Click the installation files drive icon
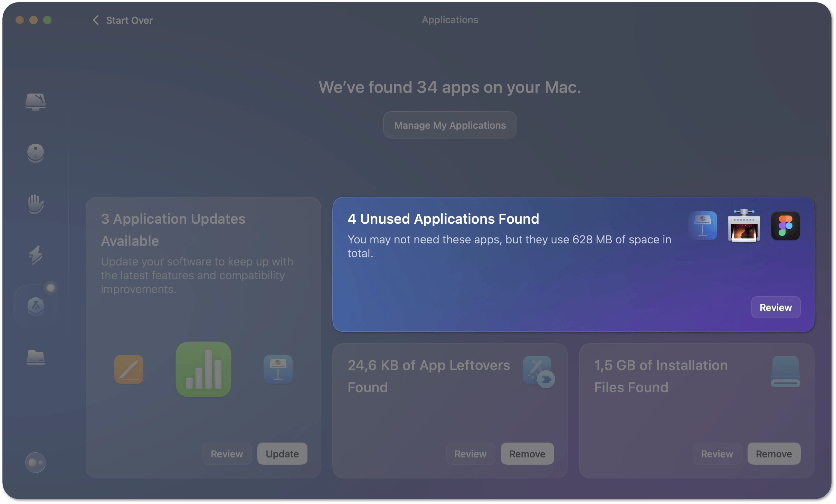The height and width of the screenshot is (504, 836). pos(786,372)
